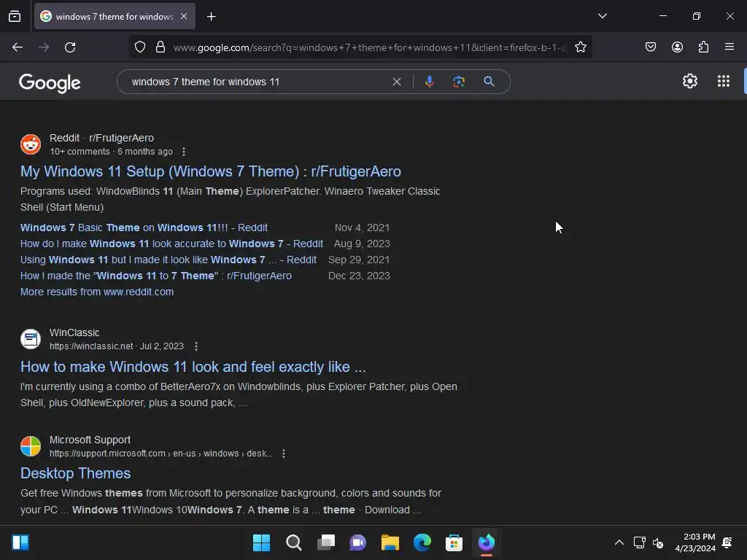Open Windows widgets panel on taskbar

[20, 542]
